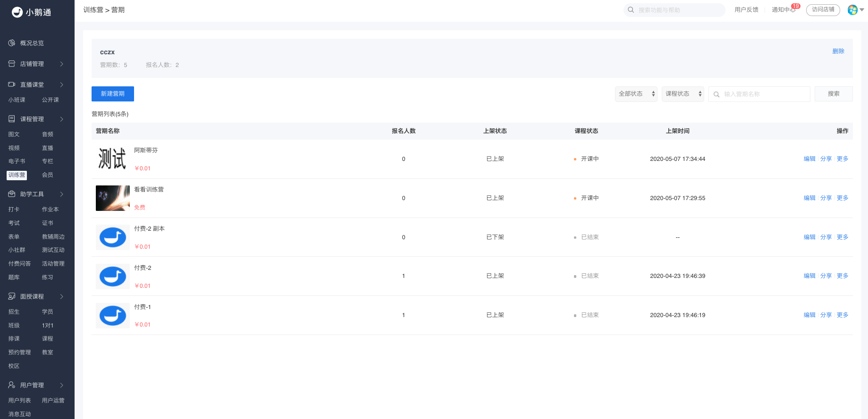Expand the 店铺管理 chevron
Screen dimensions: 868x419
[x=61, y=64]
